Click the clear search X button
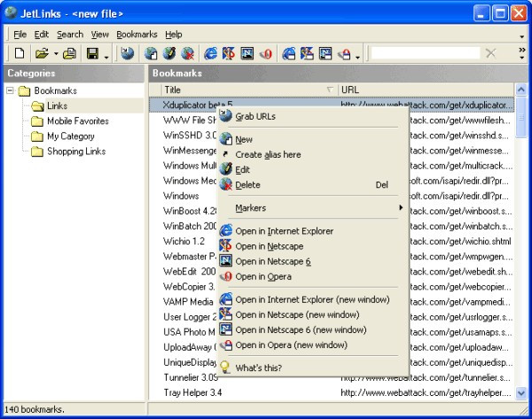Image resolution: width=532 pixels, height=419 pixels. coord(490,53)
